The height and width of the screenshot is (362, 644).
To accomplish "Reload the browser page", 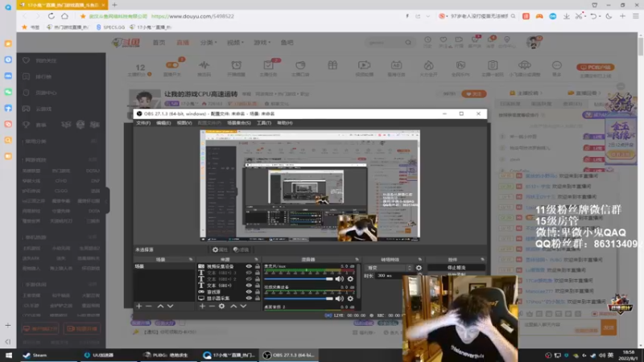I will (x=51, y=16).
